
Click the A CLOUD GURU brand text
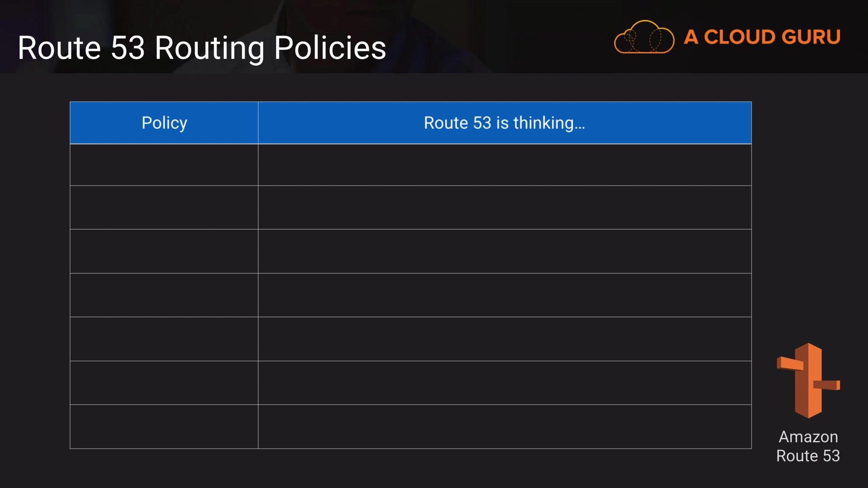(x=762, y=37)
